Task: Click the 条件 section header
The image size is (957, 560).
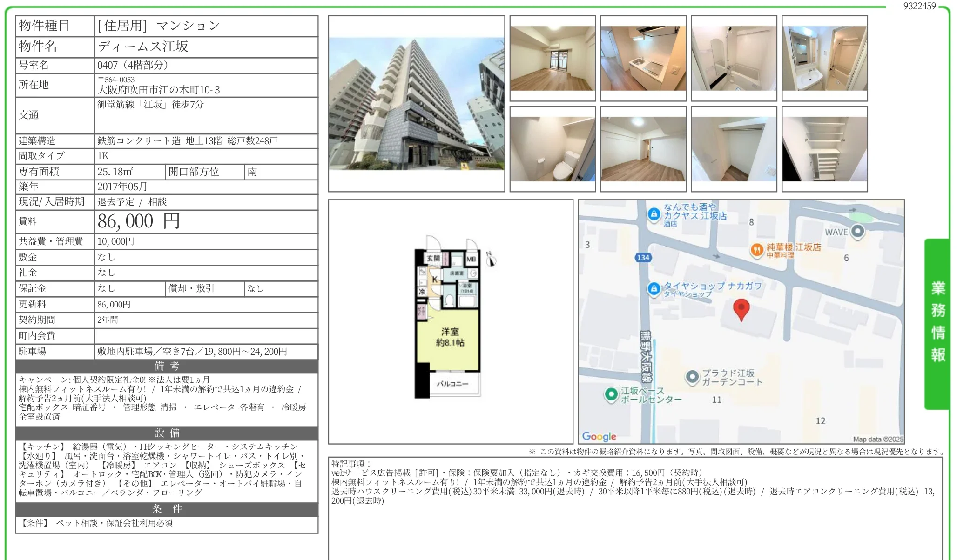Action: click(x=167, y=509)
